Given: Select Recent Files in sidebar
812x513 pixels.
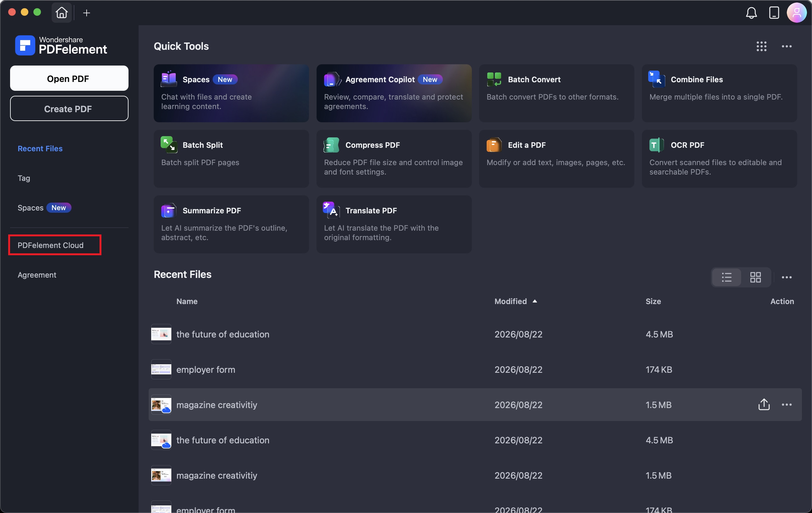Looking at the screenshot, I should click(40, 148).
